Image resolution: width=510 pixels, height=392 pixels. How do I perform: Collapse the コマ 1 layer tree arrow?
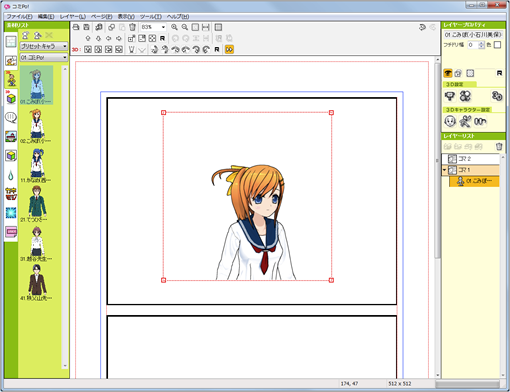coord(444,170)
